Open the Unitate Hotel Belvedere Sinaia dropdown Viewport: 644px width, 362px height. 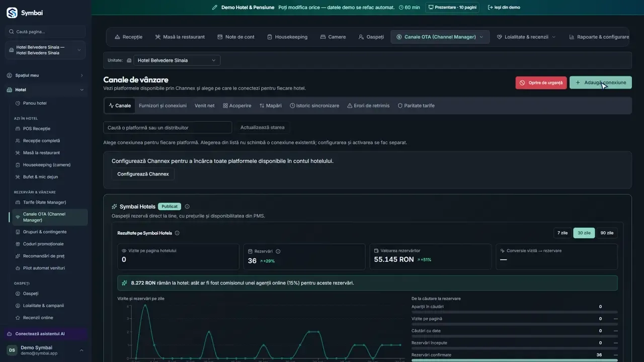177,60
